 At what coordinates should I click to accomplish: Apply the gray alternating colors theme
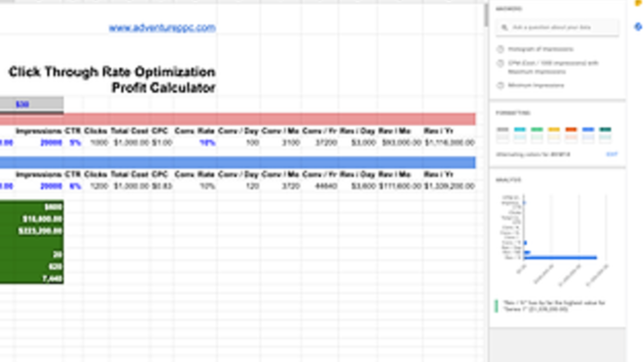503,134
